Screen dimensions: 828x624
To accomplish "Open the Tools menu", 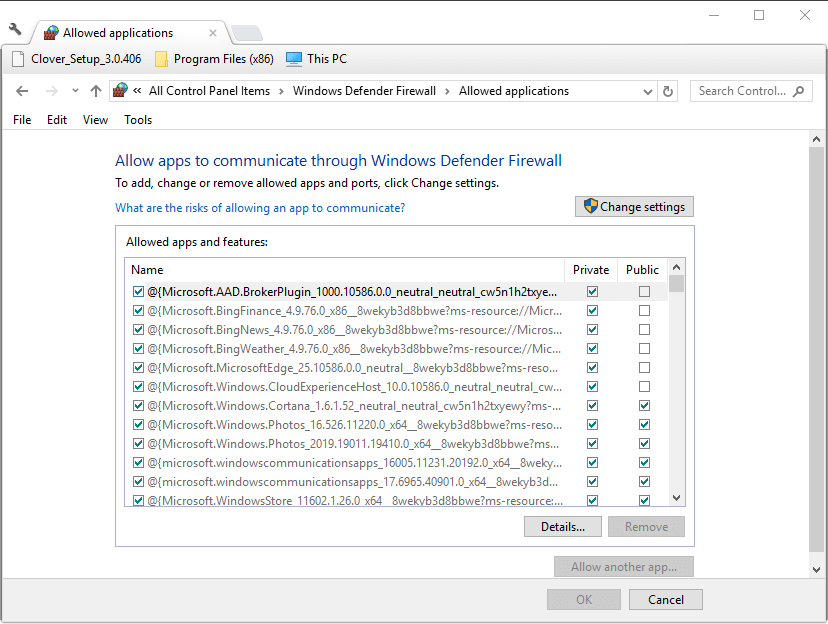I will coord(138,120).
